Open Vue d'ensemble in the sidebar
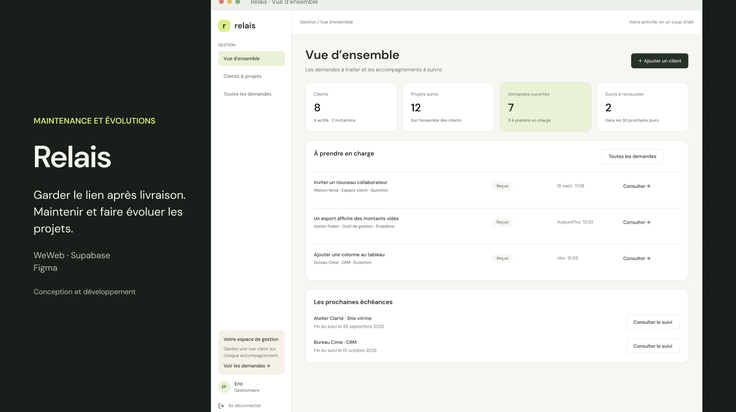The width and height of the screenshot is (736, 412). click(251, 59)
